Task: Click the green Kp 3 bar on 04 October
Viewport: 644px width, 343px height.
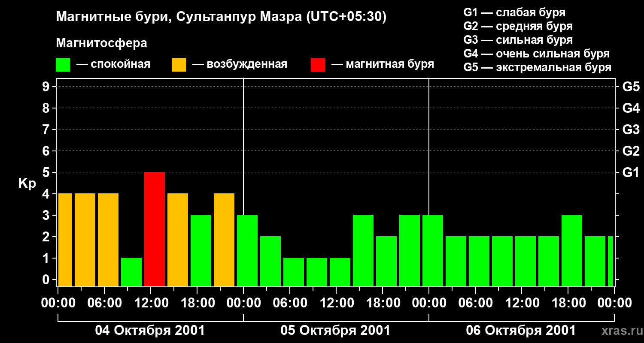Action: [201, 250]
